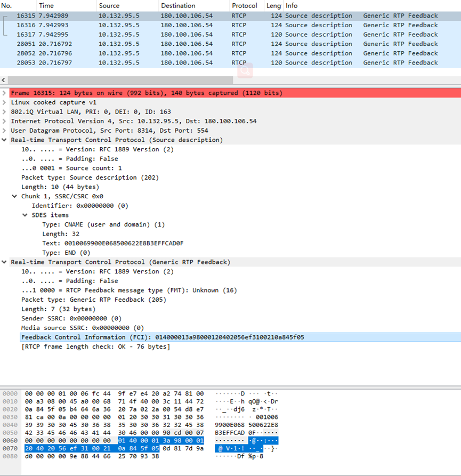Image resolution: width=461 pixels, height=476 pixels.
Task: Select the Identifier: 0x00000000 field
Action: (80, 206)
